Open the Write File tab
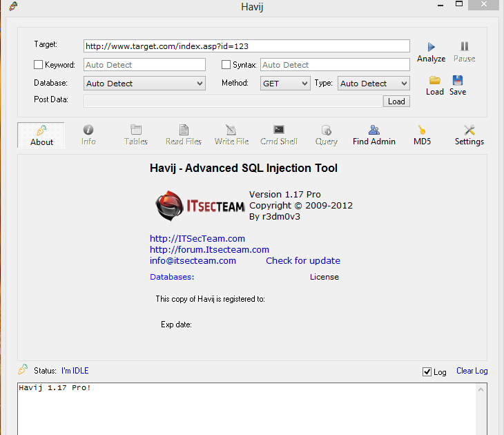 (x=231, y=135)
